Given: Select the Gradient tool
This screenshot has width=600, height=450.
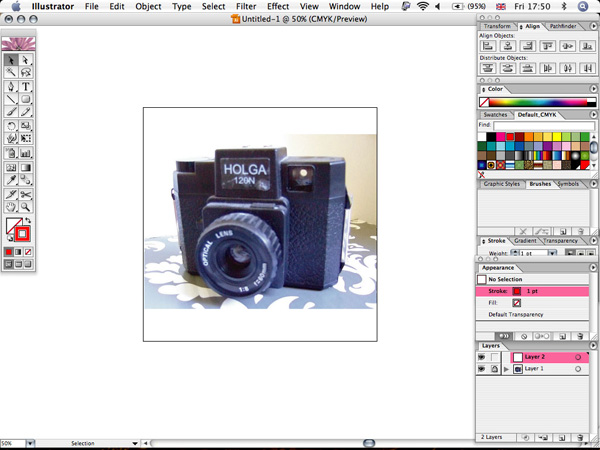Looking at the screenshot, I should (26, 168).
